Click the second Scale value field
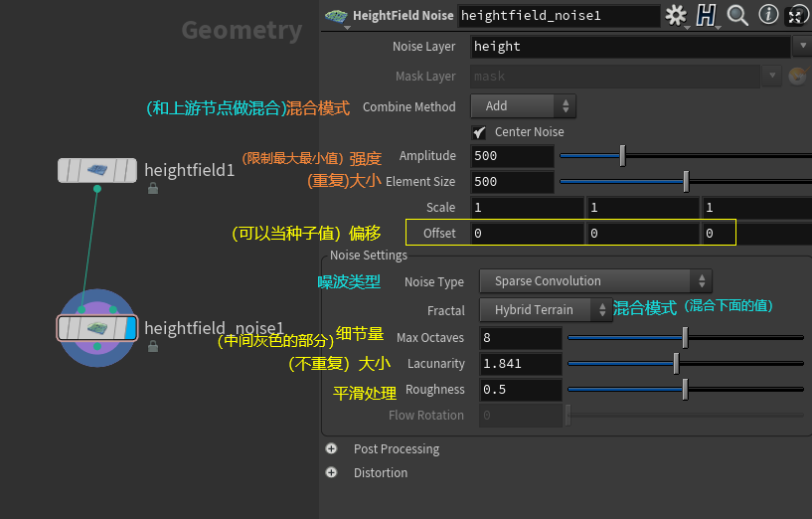 click(x=643, y=208)
